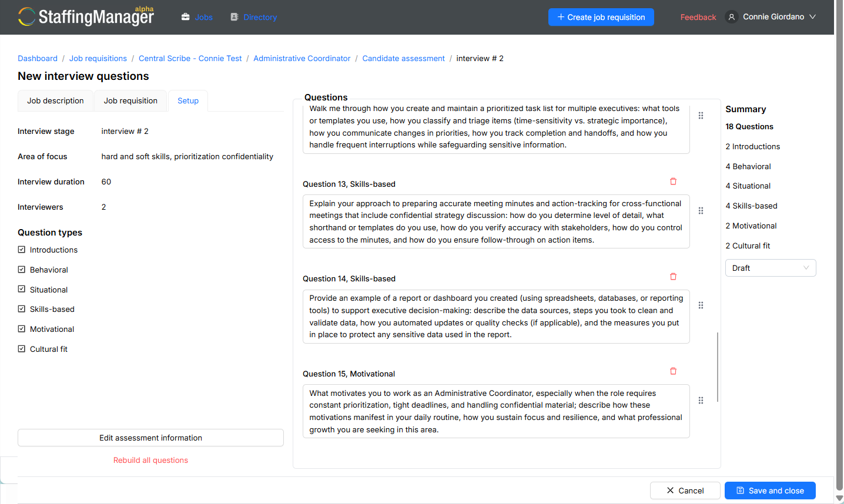Click Edit assessment information button

[x=150, y=438]
